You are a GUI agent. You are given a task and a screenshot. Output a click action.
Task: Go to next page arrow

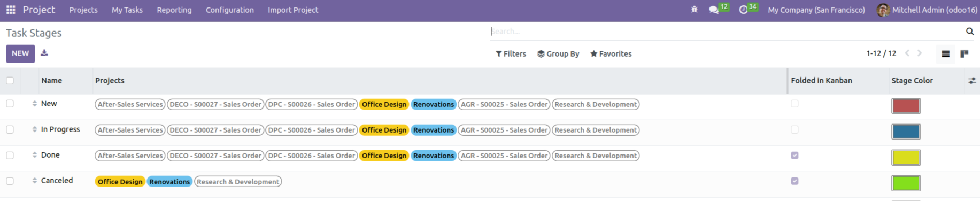920,53
